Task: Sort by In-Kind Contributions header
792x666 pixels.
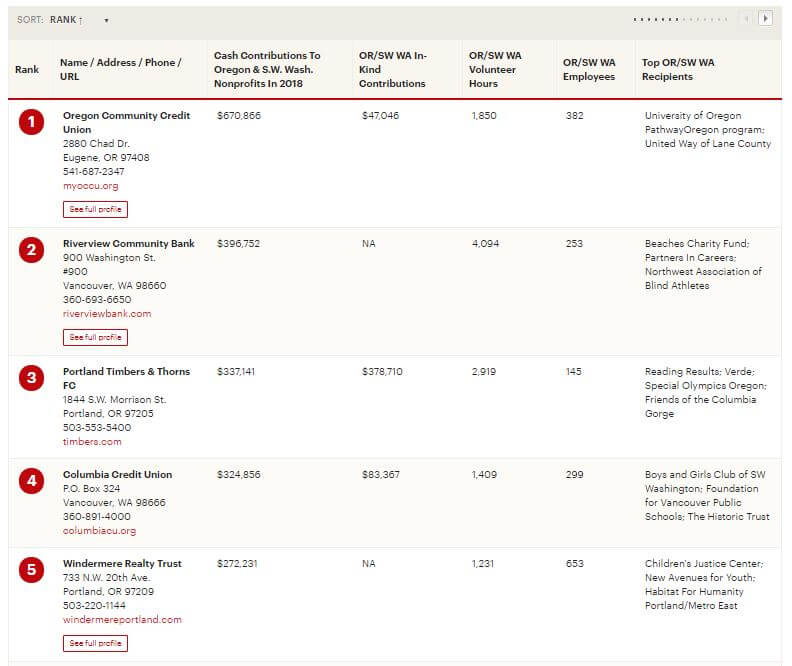Action: pyautogui.click(x=393, y=70)
